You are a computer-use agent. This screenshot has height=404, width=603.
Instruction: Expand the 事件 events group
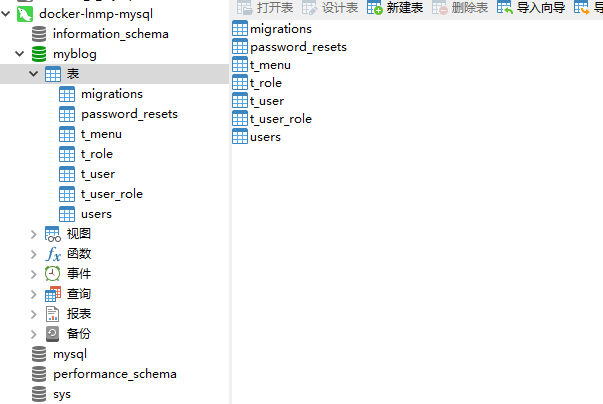coord(33,274)
